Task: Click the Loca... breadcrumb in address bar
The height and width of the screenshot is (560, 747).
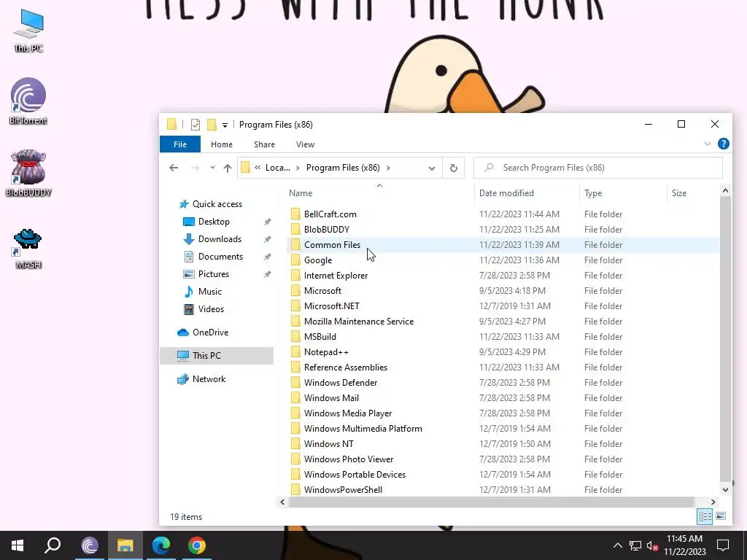Action: click(x=278, y=168)
